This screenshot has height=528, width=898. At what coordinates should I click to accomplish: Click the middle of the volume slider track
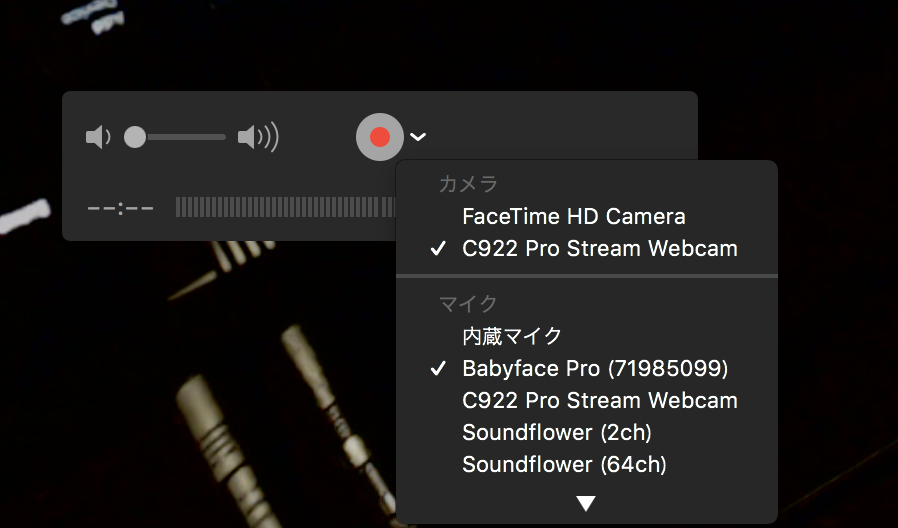(180, 137)
